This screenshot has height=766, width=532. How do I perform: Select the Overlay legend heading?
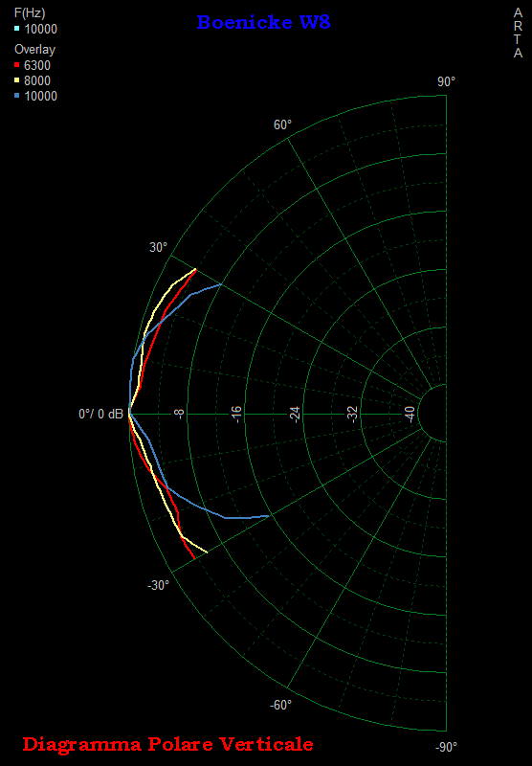pyautogui.click(x=34, y=50)
